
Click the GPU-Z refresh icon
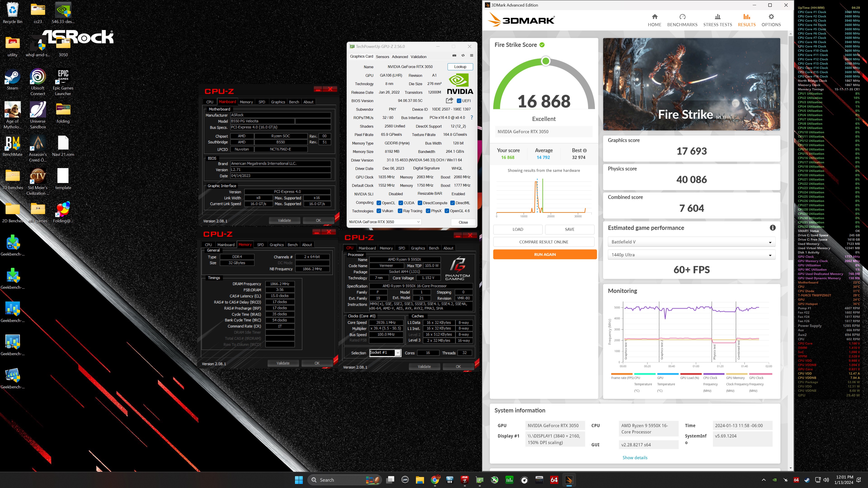463,56
